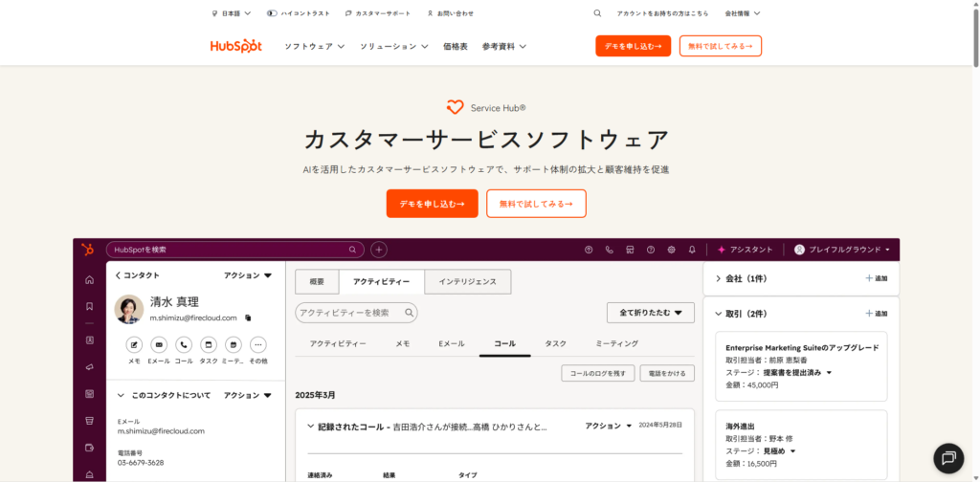980x482 pixels.
Task: Click the hero 無料で試してみる outlined button
Action: [536, 204]
